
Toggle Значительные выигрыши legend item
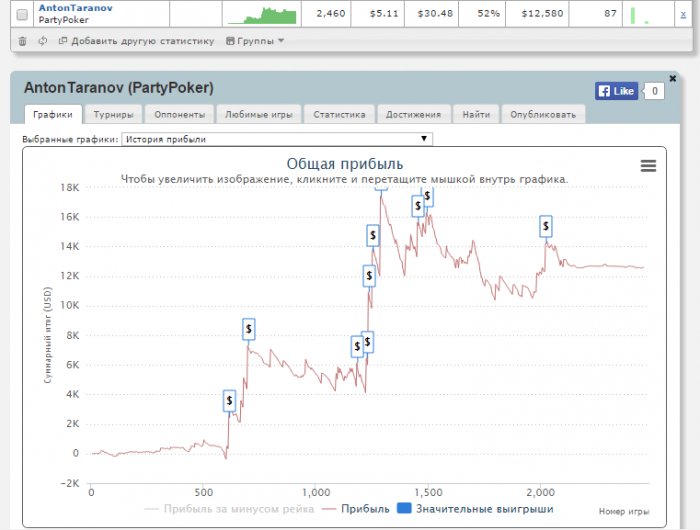click(475, 509)
